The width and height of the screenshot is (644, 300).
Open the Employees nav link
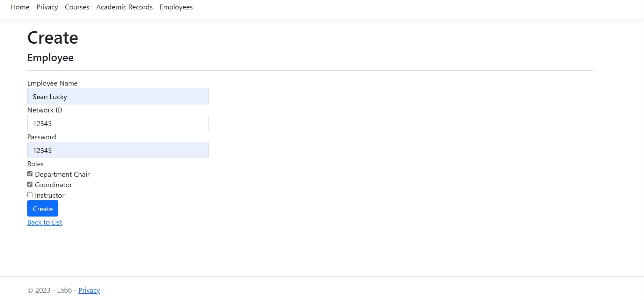pyautogui.click(x=176, y=7)
